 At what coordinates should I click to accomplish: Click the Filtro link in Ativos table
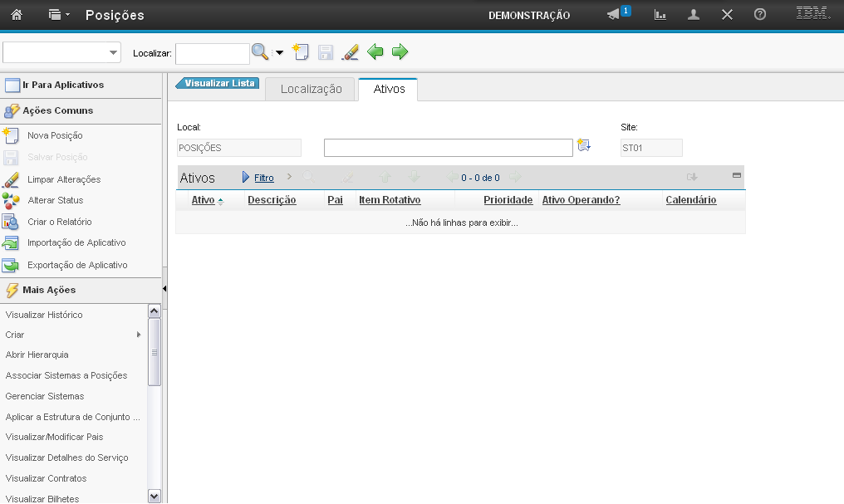pos(263,178)
